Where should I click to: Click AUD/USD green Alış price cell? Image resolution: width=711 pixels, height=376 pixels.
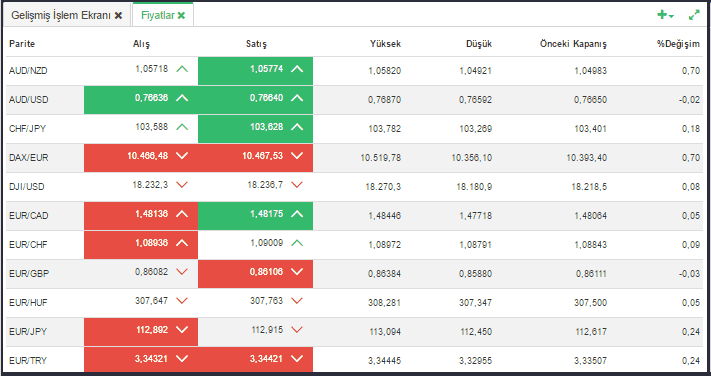click(x=141, y=100)
